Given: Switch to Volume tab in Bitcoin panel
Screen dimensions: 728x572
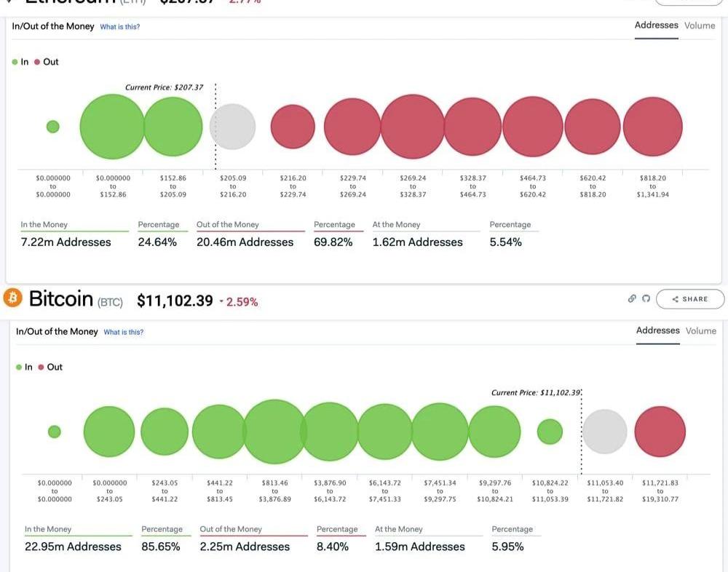Looking at the screenshot, I should (701, 330).
